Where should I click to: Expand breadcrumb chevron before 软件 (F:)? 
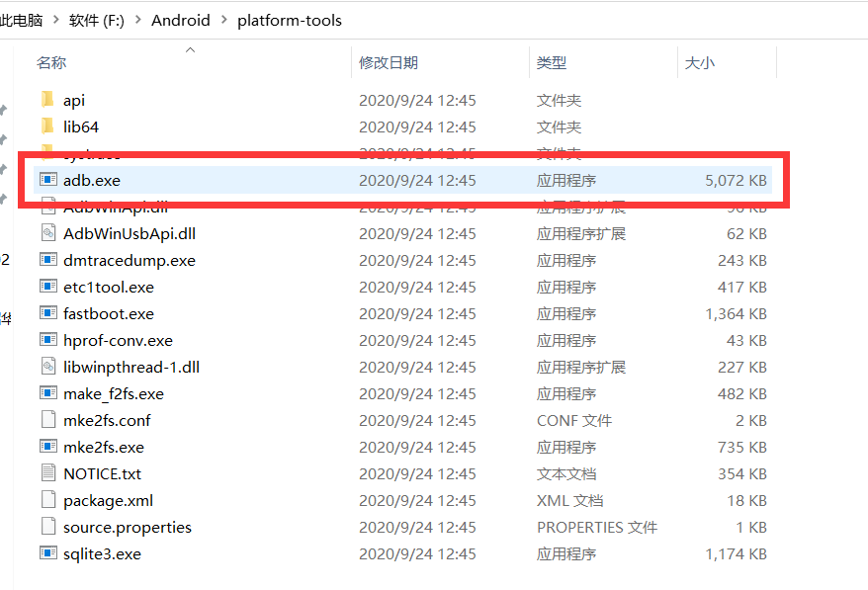56,20
